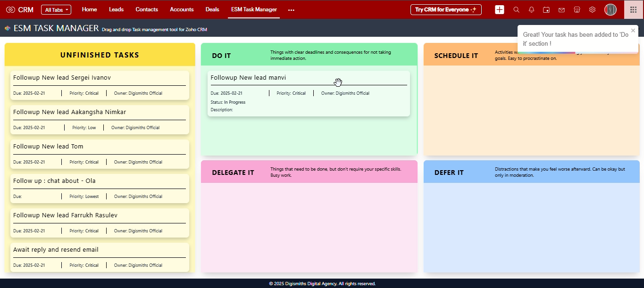The width and height of the screenshot is (644, 288).
Task: Open the apps grid launcher icon
Action: click(x=634, y=10)
